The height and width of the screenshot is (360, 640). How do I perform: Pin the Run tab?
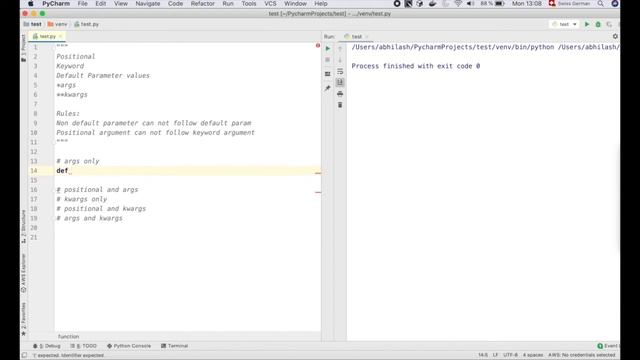pos(328,88)
